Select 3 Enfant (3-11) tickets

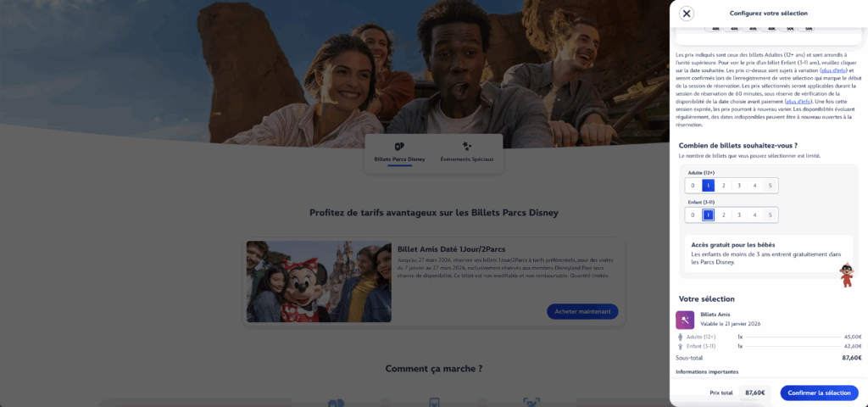[739, 215]
